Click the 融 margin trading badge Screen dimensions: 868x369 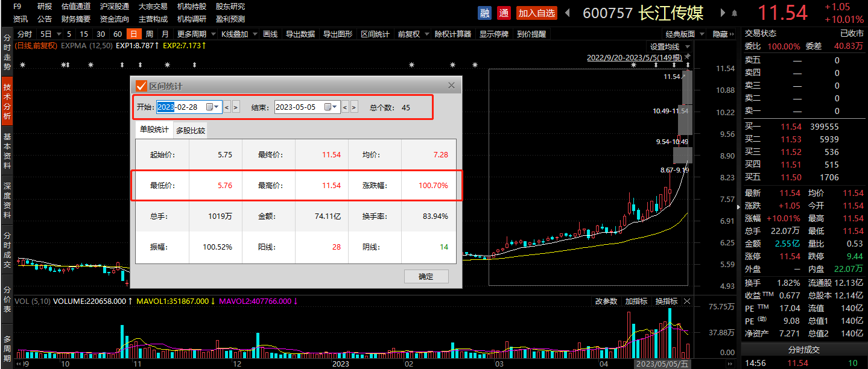pos(484,13)
